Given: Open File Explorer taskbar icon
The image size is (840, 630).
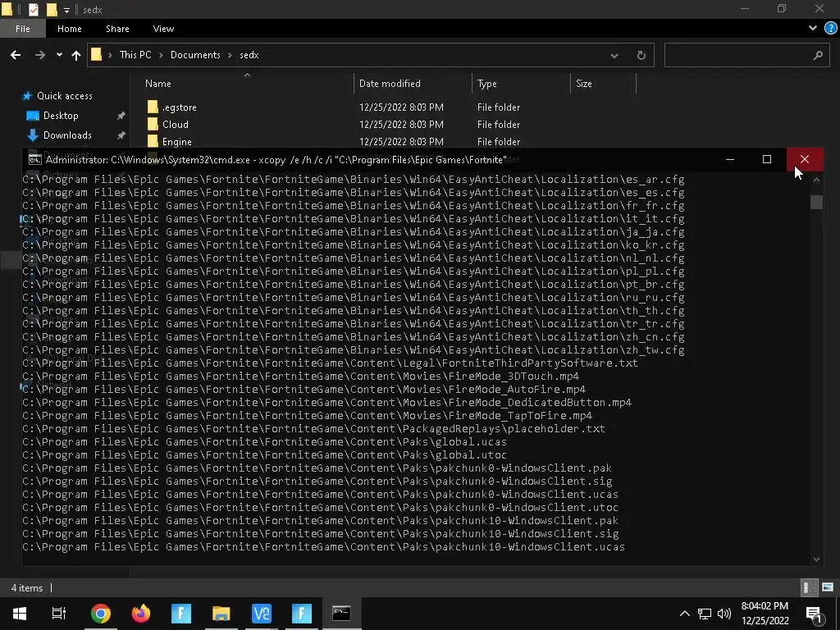Looking at the screenshot, I should tap(221, 614).
